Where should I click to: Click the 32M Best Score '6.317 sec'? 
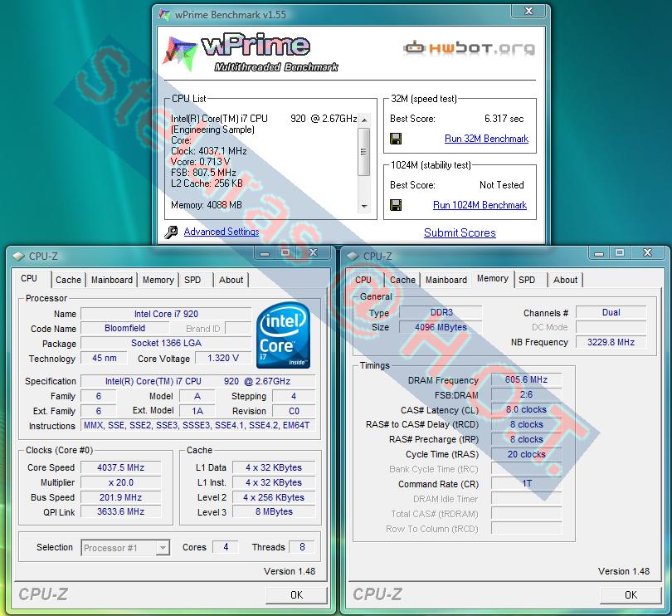(504, 119)
